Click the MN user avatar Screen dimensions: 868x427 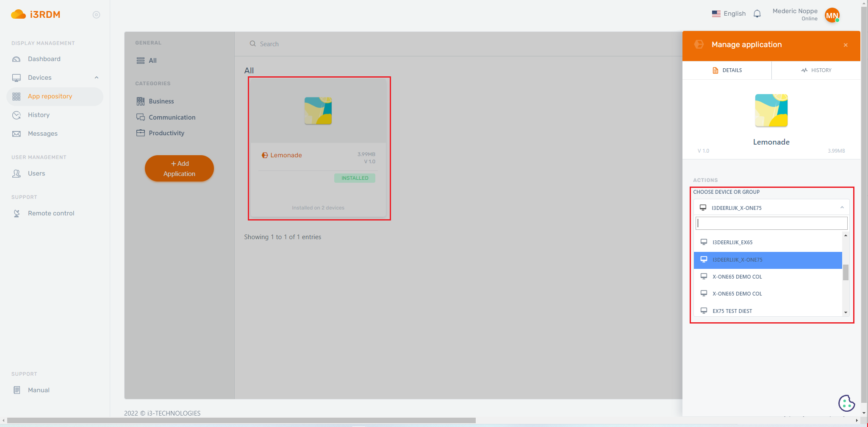[x=832, y=15]
